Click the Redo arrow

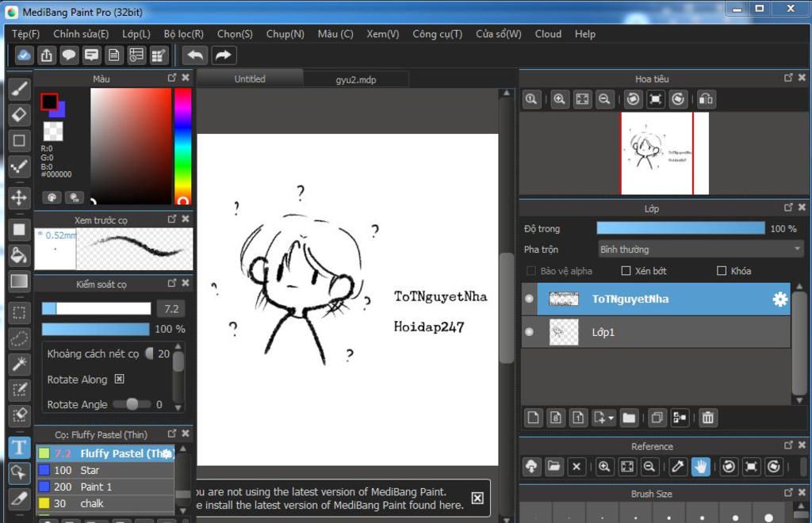pos(223,55)
